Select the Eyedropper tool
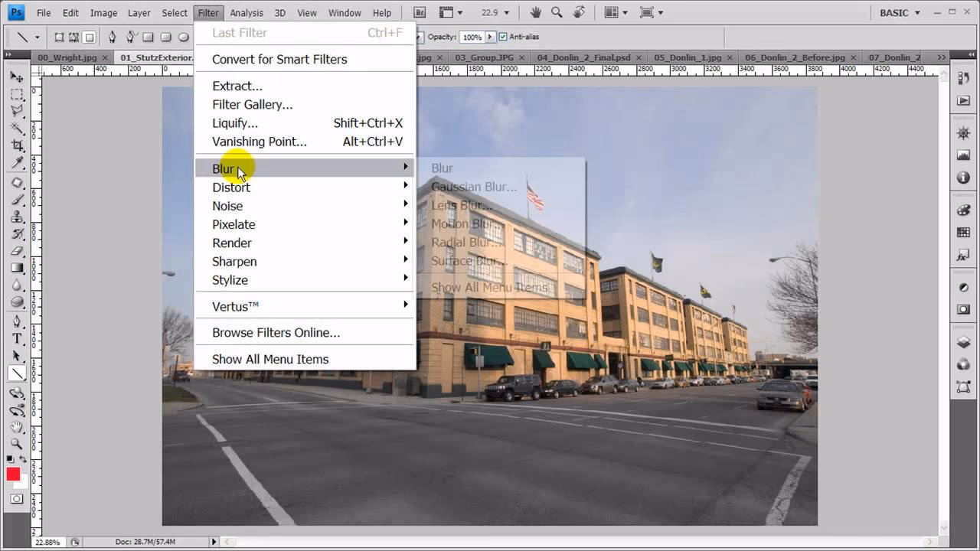The width and height of the screenshot is (980, 551). tap(17, 162)
